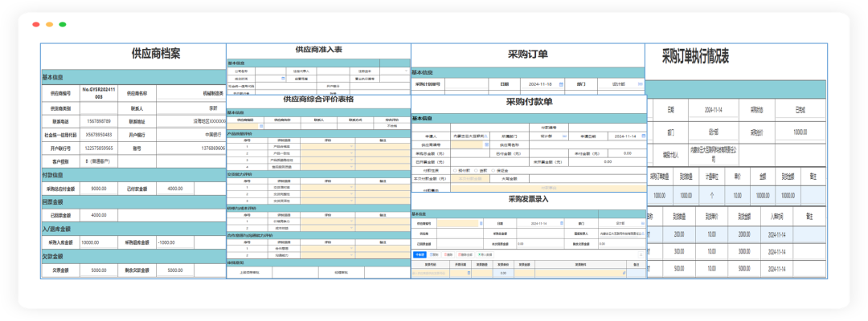Click yellow window minimize dot
The image size is (868, 321).
click(49, 24)
